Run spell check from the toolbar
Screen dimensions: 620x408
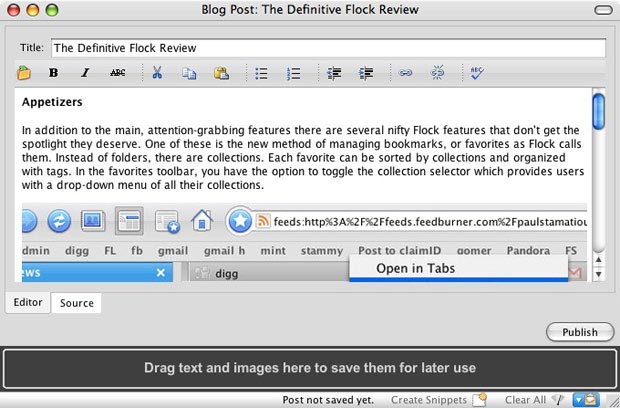477,73
